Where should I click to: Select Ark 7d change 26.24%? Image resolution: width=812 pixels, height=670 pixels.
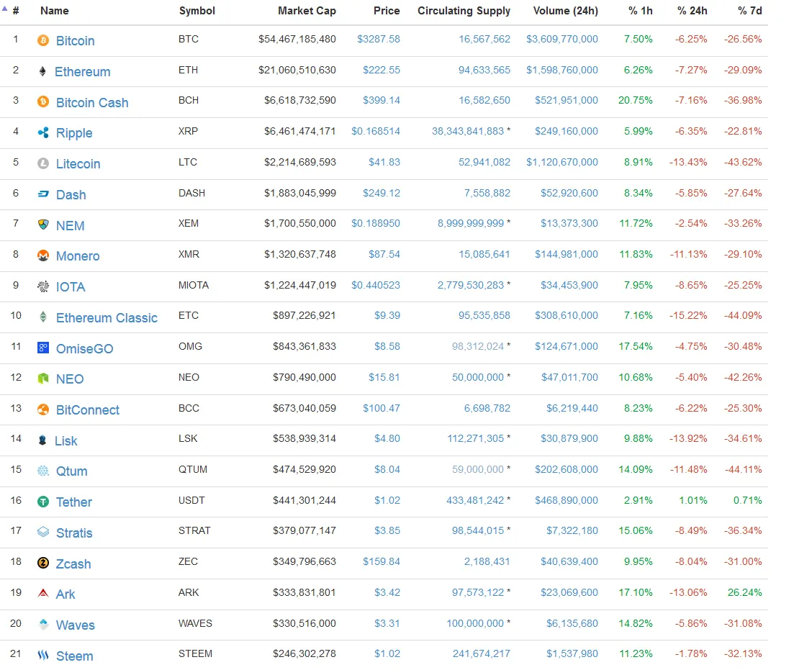point(744,592)
